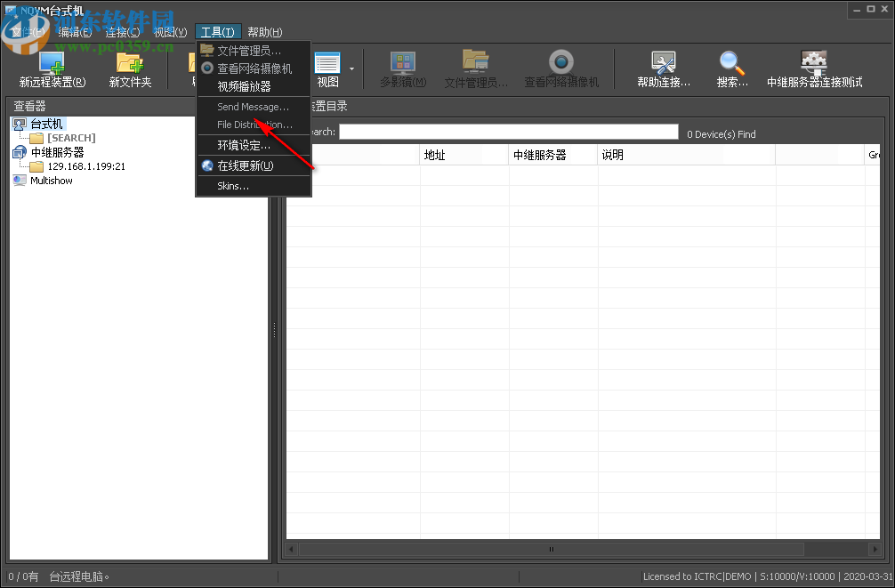895x588 pixels.
Task: Minimize the NOVM window
Action: [x=858, y=10]
